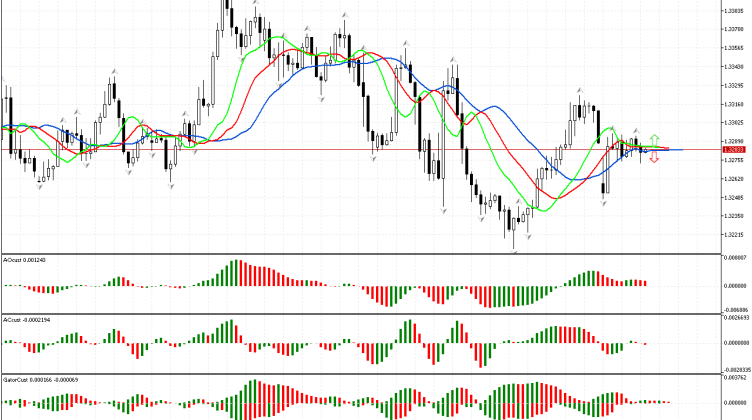
Task: Click the green up arrow near current price
Action: (x=654, y=140)
